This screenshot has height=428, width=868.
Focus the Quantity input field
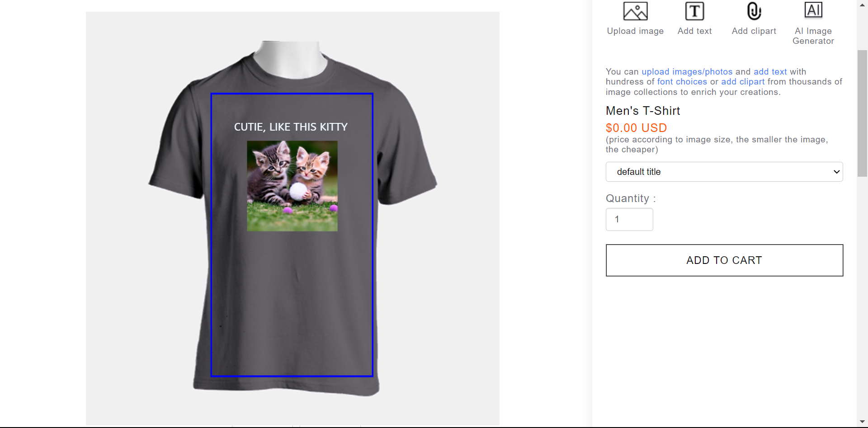(629, 219)
